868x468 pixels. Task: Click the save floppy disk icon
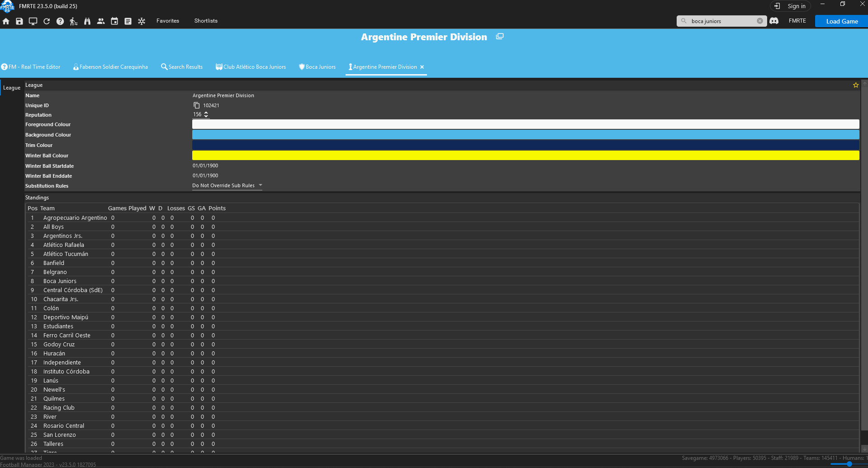click(19, 21)
